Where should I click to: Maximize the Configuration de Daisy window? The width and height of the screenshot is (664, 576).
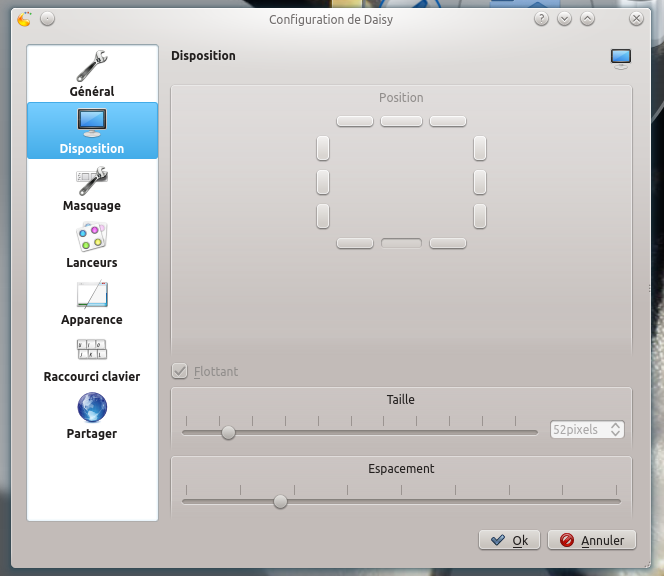587,19
